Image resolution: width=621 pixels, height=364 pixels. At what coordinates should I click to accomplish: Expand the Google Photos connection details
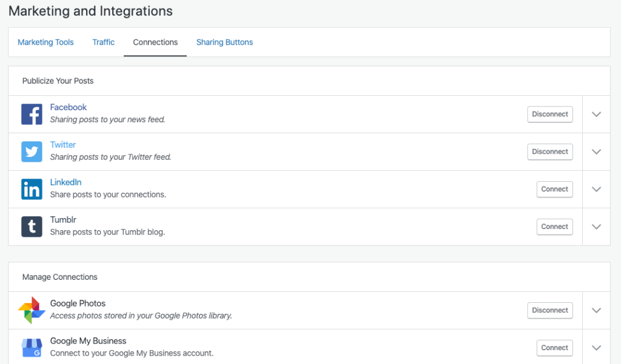pos(596,309)
